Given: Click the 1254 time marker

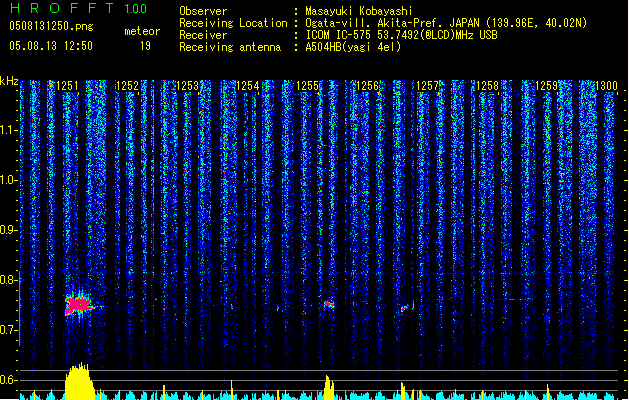Looking at the screenshot, I should 248,86.
